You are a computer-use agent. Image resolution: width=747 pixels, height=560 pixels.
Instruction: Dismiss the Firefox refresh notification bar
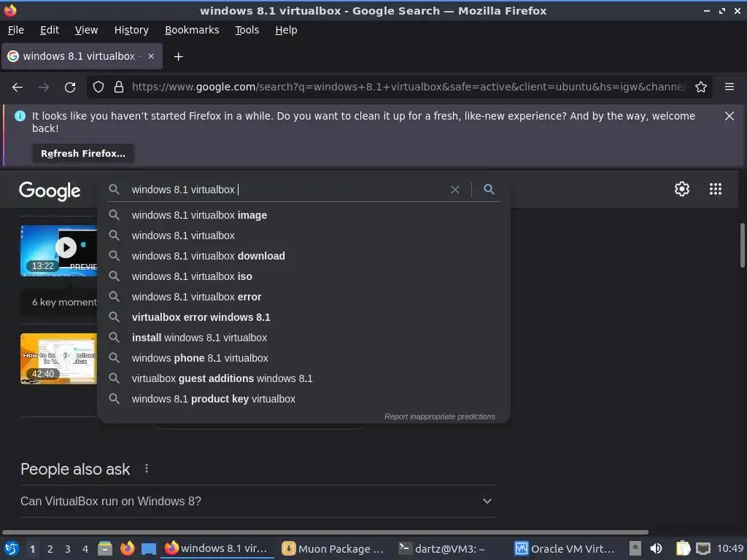click(x=729, y=116)
